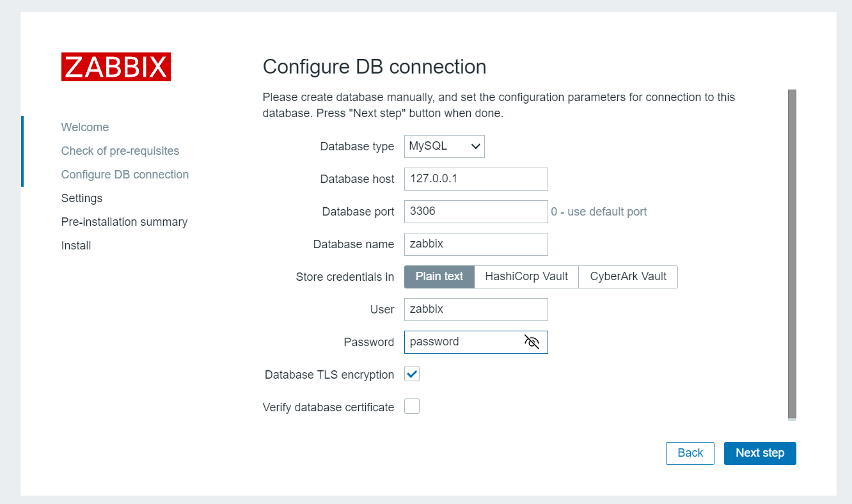Image resolution: width=852 pixels, height=504 pixels.
Task: Click the Back button
Action: click(x=690, y=453)
